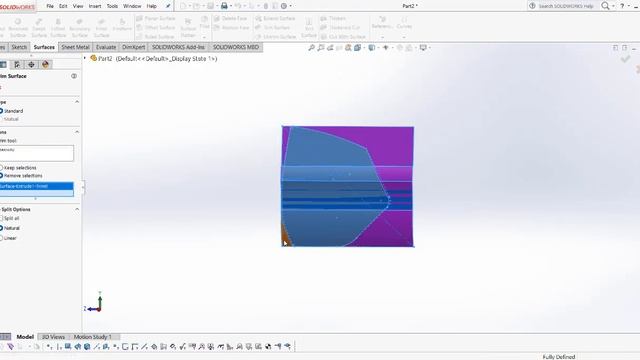
Task: Expand the Part2 flyout tree arrow
Action: pos(85,58)
